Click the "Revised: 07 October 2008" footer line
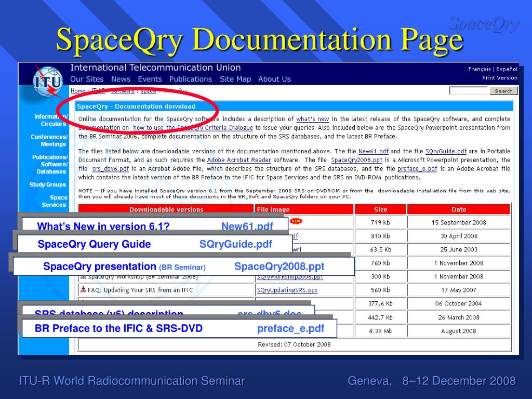Screen dimensions: 532x399 coord(294,344)
